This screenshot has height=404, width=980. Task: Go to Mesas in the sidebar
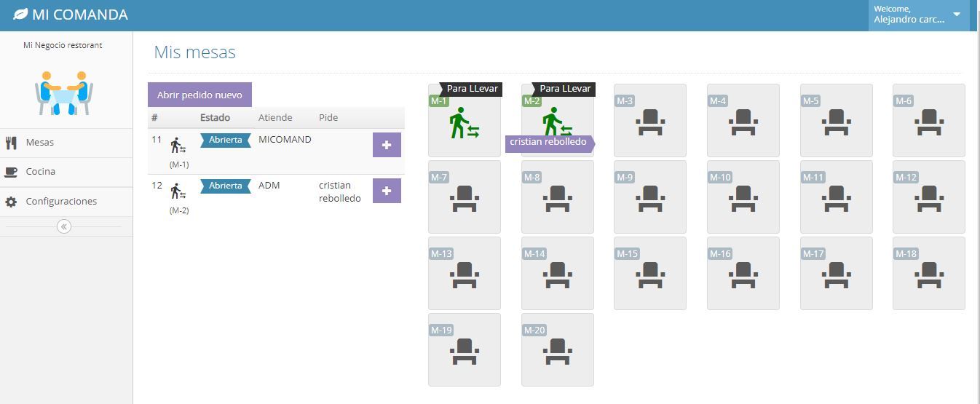[40, 143]
